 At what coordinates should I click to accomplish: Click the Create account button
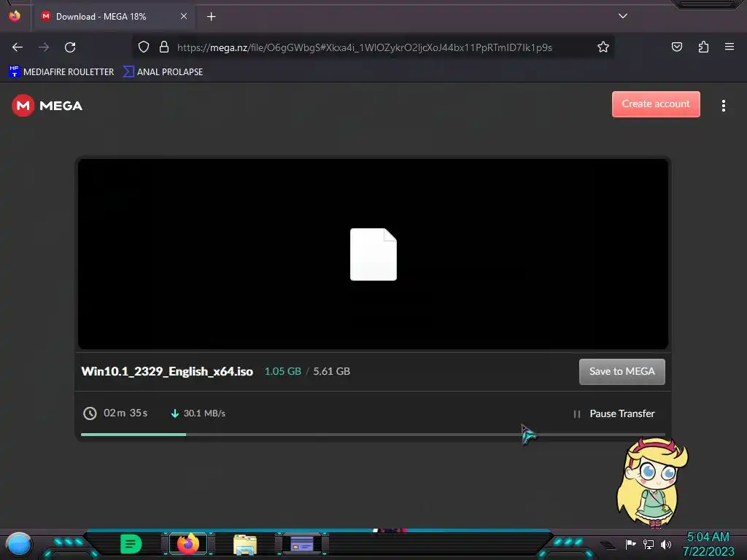point(656,104)
